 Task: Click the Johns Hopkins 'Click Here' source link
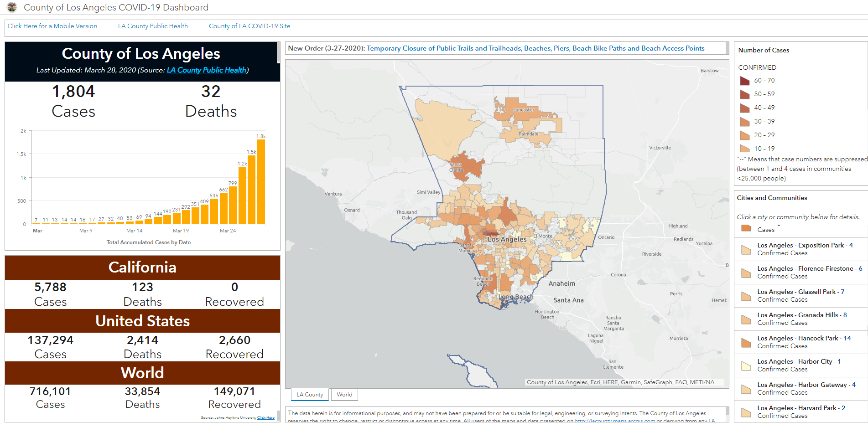point(265,417)
